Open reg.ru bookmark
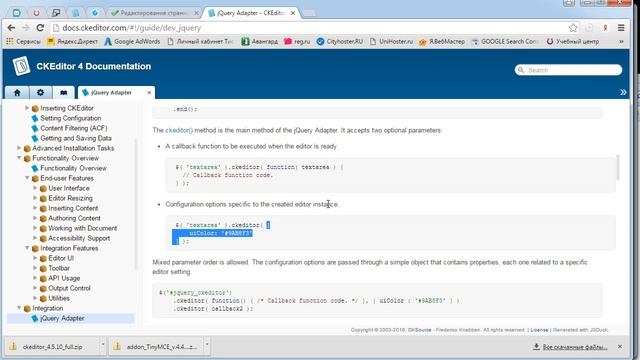The image size is (640, 360). [297, 41]
